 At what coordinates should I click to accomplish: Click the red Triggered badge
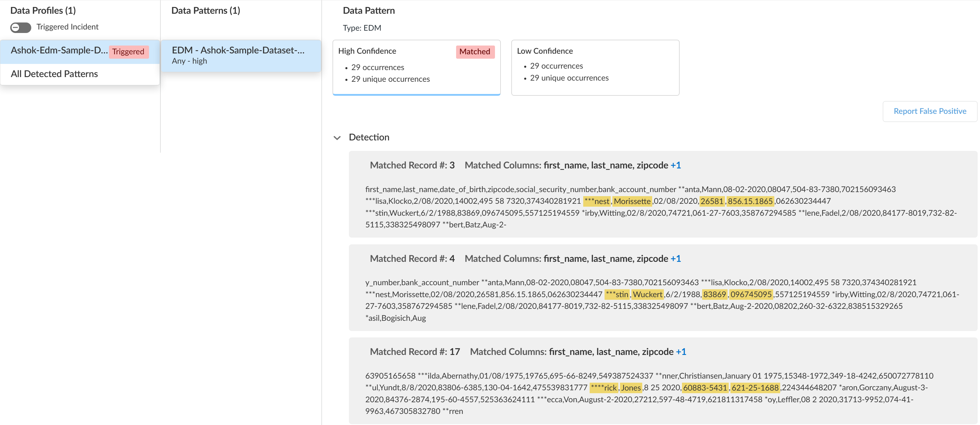click(128, 52)
